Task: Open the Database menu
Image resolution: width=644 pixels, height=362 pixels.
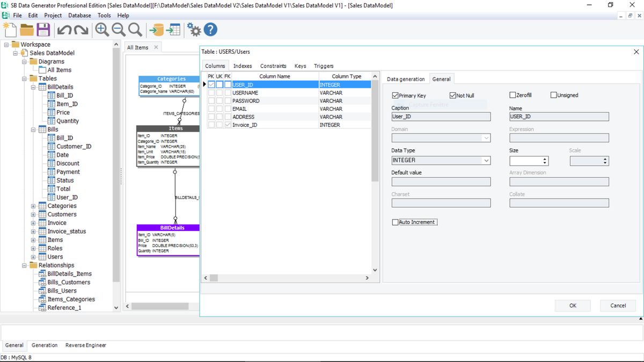Action: point(79,16)
